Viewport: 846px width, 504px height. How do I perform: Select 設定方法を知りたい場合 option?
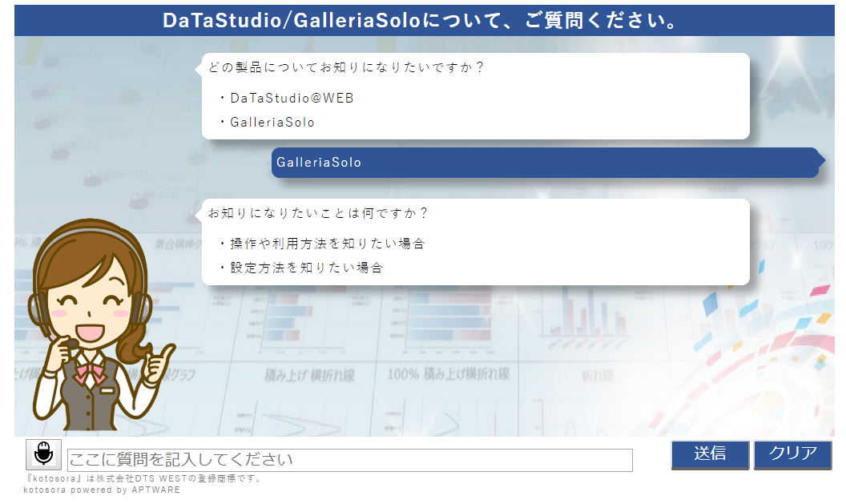point(306,268)
